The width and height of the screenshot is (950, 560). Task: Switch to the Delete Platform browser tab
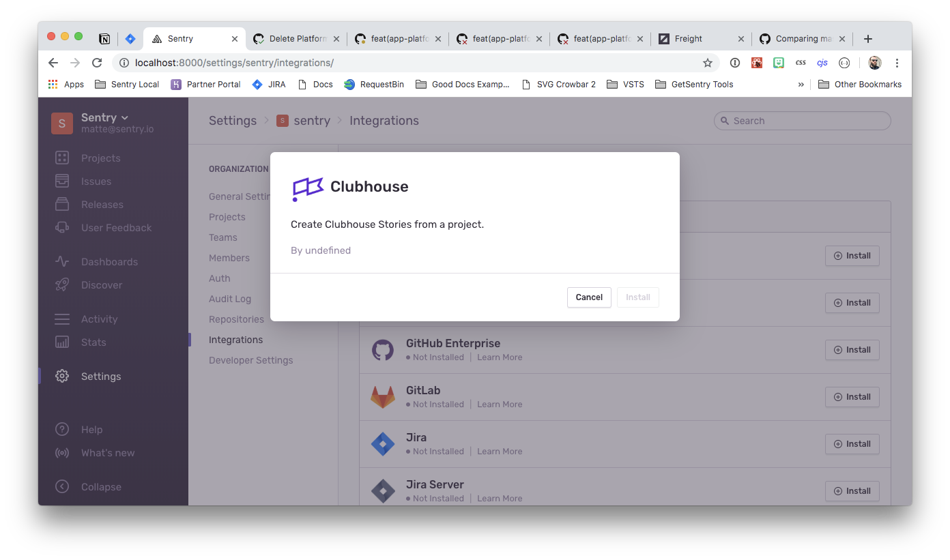pyautogui.click(x=296, y=39)
